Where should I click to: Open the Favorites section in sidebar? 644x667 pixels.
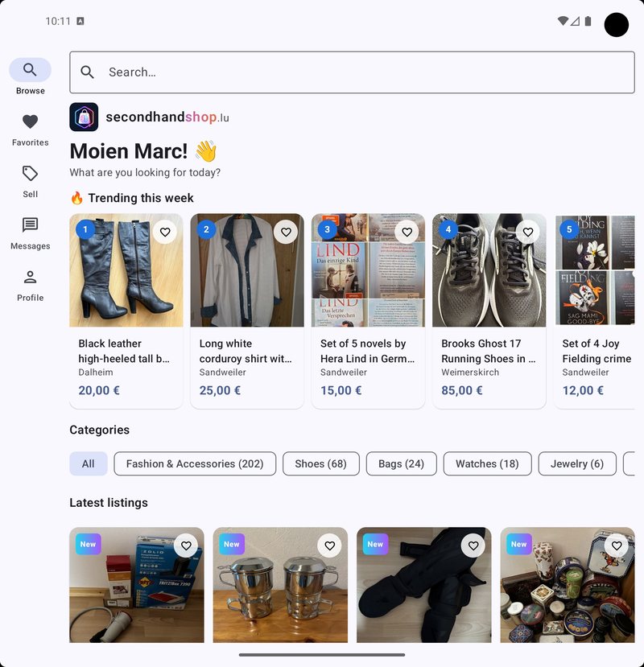30,130
